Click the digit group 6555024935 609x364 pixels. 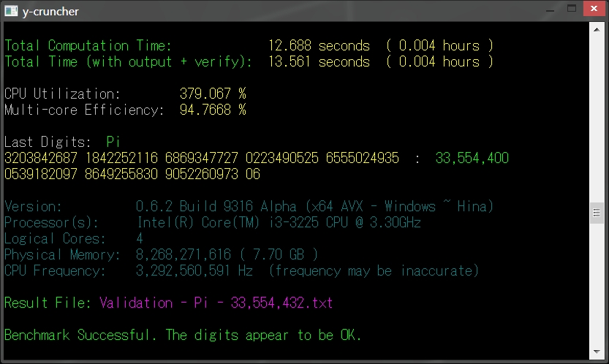363,158
